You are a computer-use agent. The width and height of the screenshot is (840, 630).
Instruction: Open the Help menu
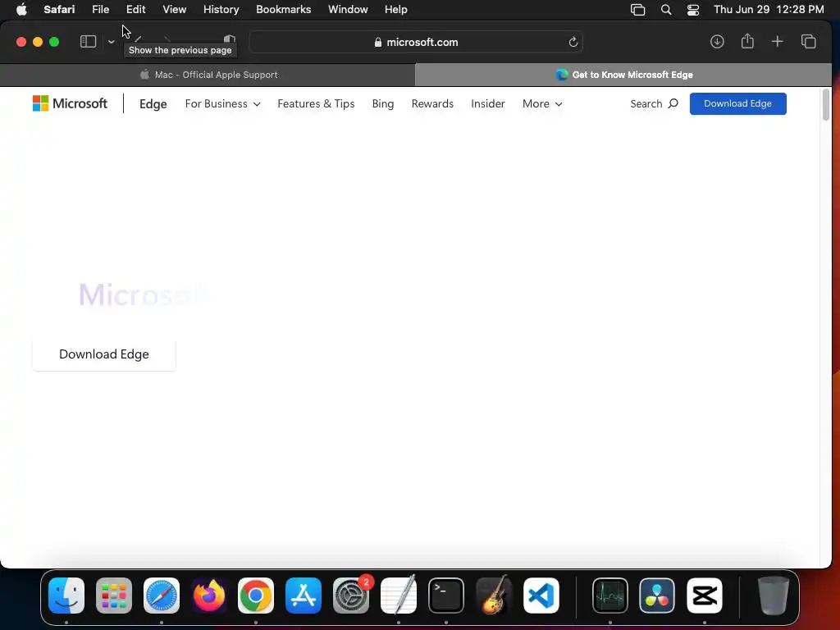pyautogui.click(x=396, y=10)
